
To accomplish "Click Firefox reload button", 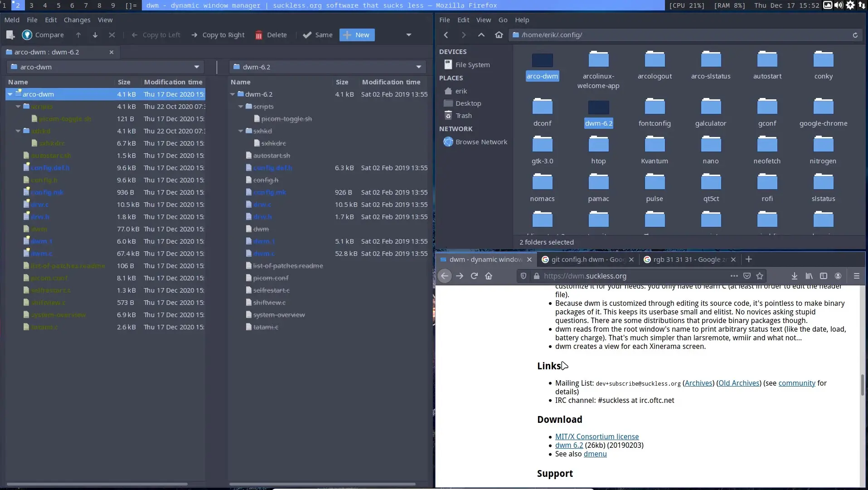I will pos(474,276).
